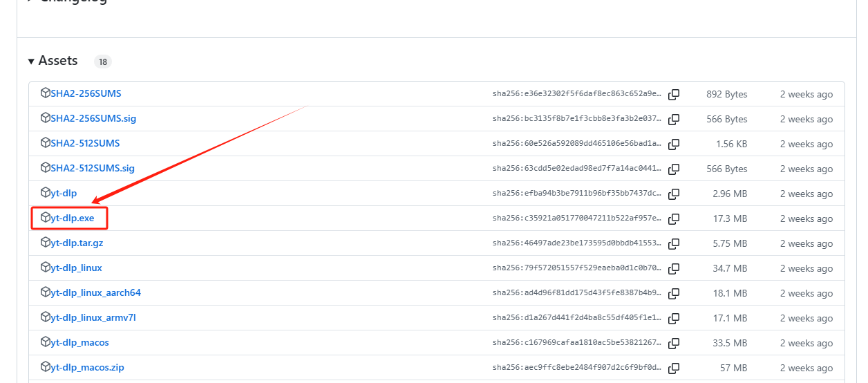Click package icon beside yt-dlp_linux
Screen dimensions: 868x383
tap(46, 268)
